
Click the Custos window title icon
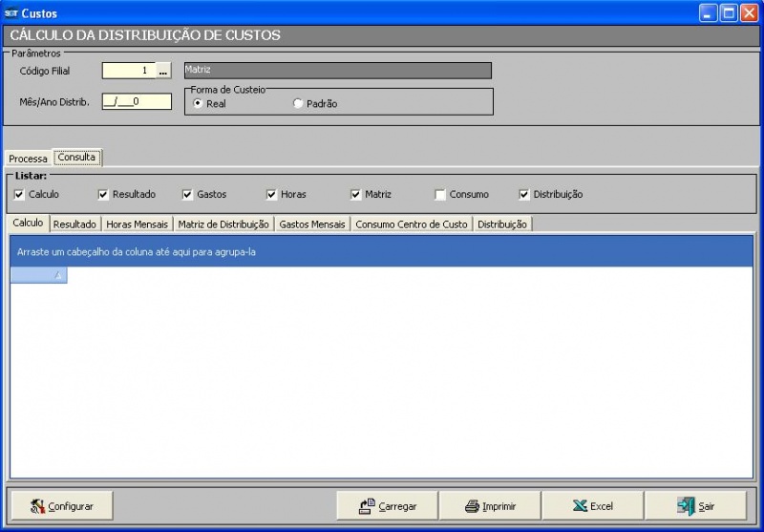tap(11, 13)
